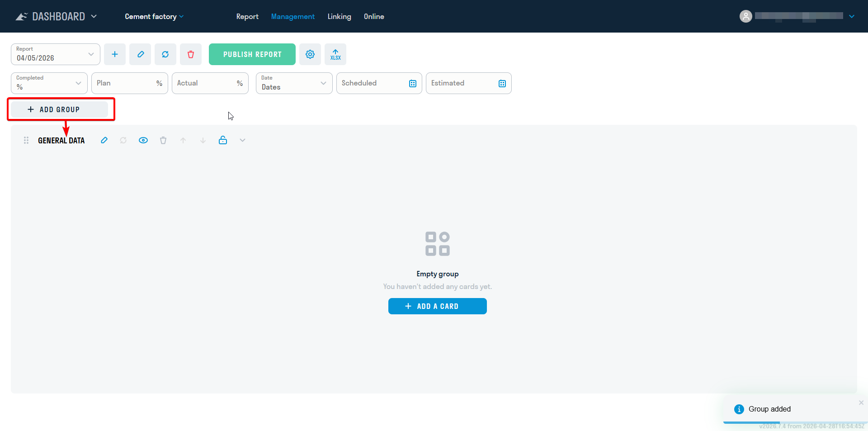The width and height of the screenshot is (868, 431).
Task: Collapse the General Data group chevron
Action: point(243,140)
